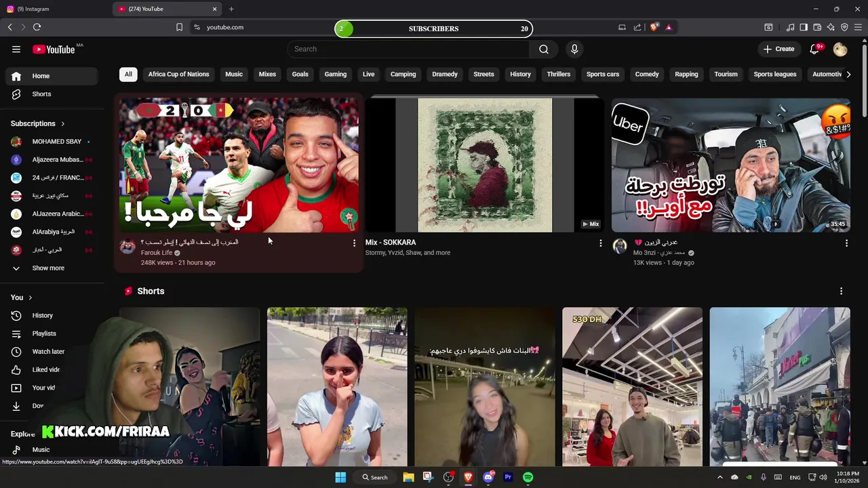Show hidden system tray icons

[719, 477]
